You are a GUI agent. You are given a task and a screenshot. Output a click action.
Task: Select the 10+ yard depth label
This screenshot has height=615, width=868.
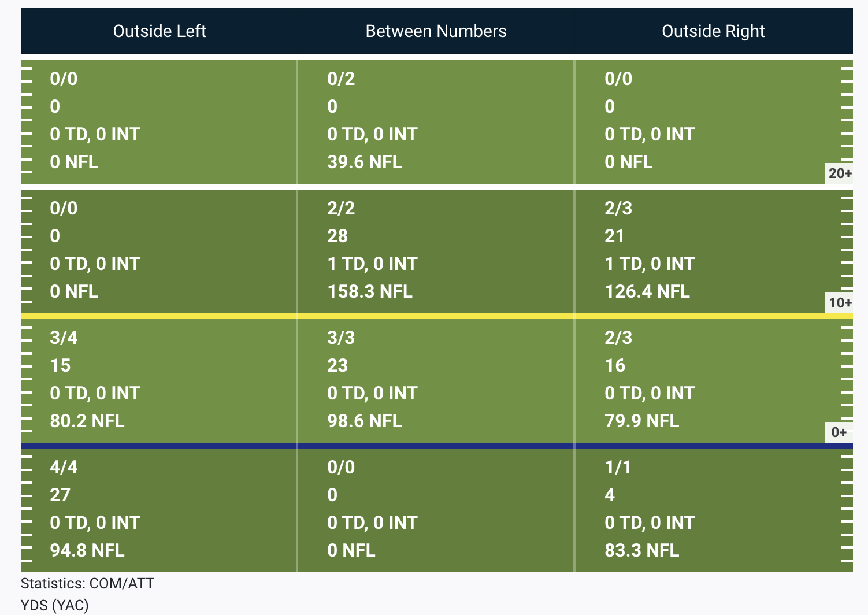(839, 303)
